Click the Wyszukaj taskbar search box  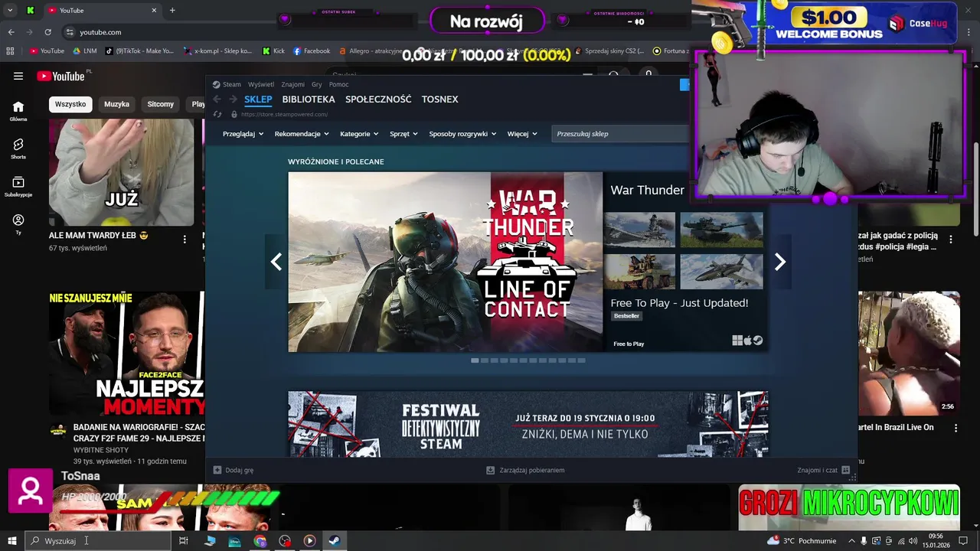pos(98,541)
